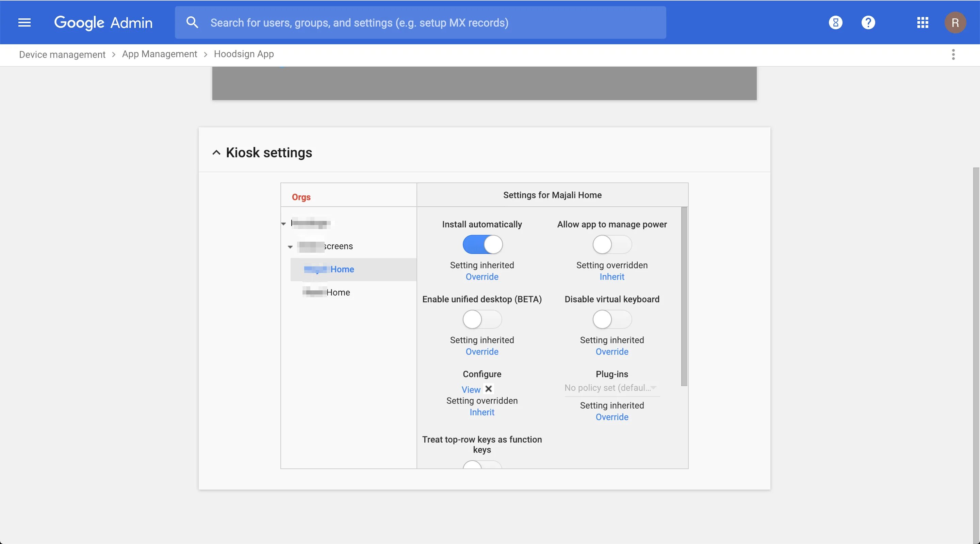
Task: Toggle Disable virtual keyboard switch
Action: [612, 319]
